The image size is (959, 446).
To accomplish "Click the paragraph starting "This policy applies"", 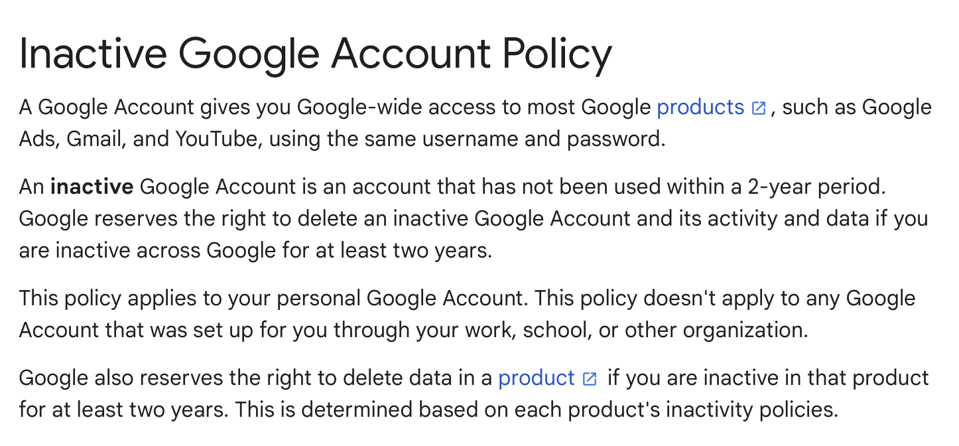I will [x=467, y=314].
